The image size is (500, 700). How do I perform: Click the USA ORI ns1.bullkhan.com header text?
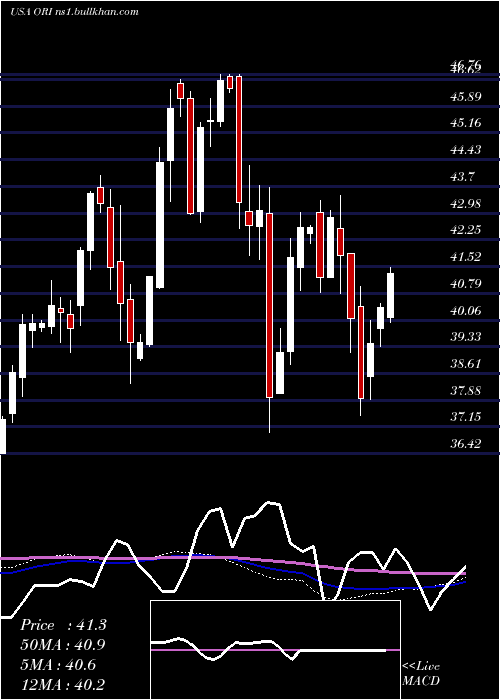click(74, 12)
